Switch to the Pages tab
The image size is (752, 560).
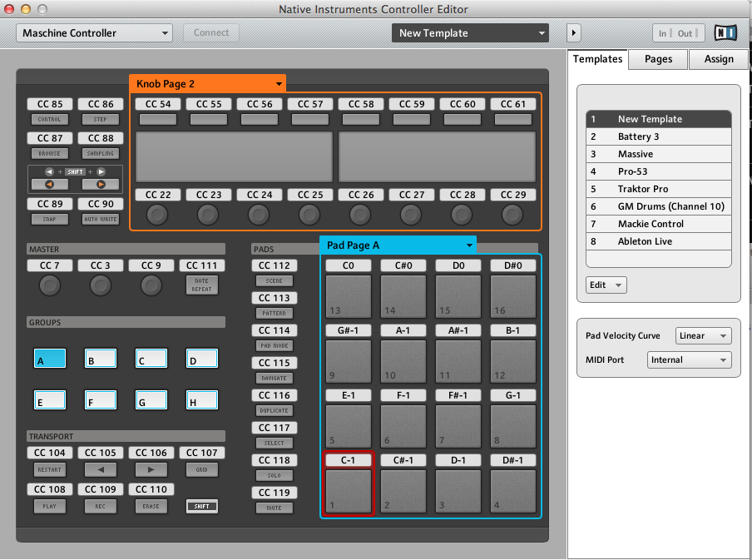pyautogui.click(x=658, y=59)
